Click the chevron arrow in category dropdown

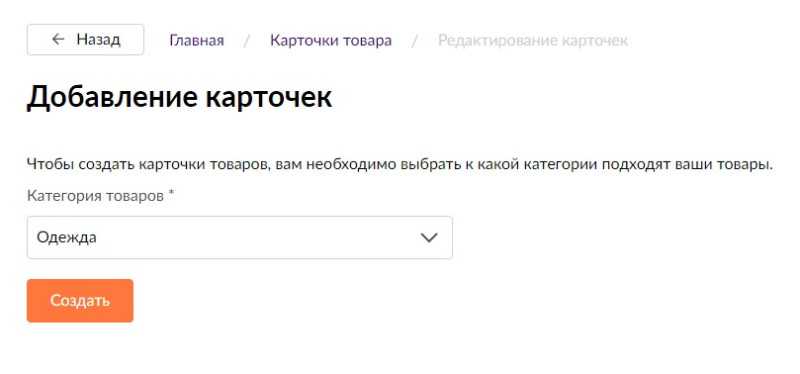[x=429, y=237]
